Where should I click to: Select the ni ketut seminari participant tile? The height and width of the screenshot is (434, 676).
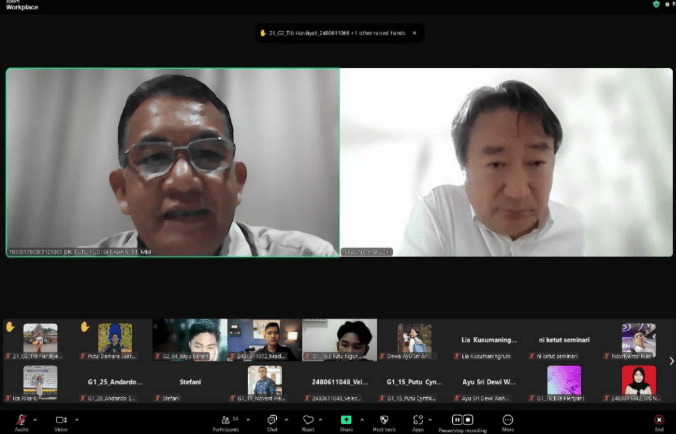click(x=564, y=340)
